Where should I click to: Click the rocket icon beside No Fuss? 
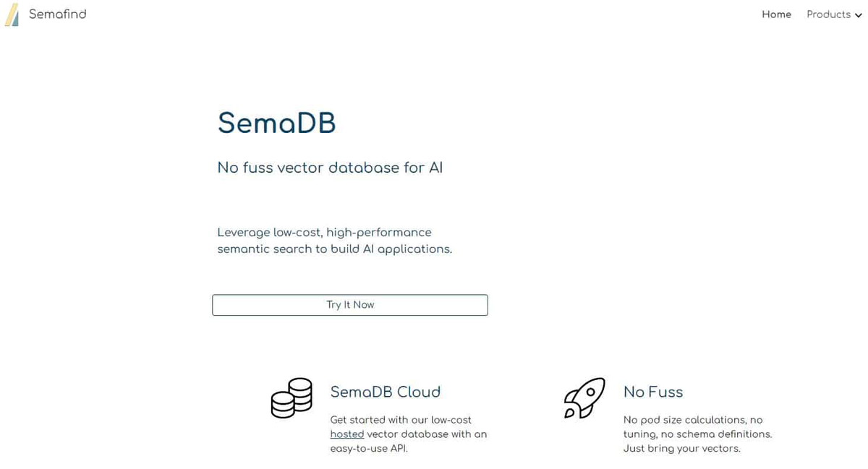point(584,398)
